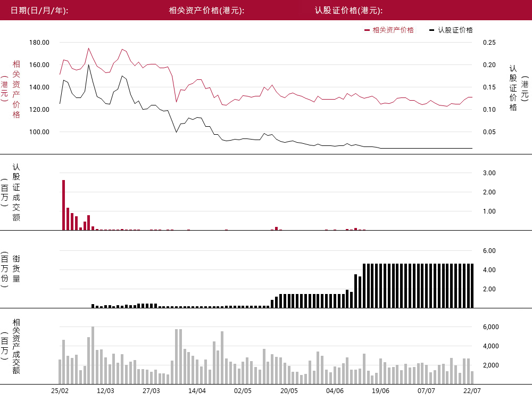Click the 160.00 price axis value

[39, 65]
